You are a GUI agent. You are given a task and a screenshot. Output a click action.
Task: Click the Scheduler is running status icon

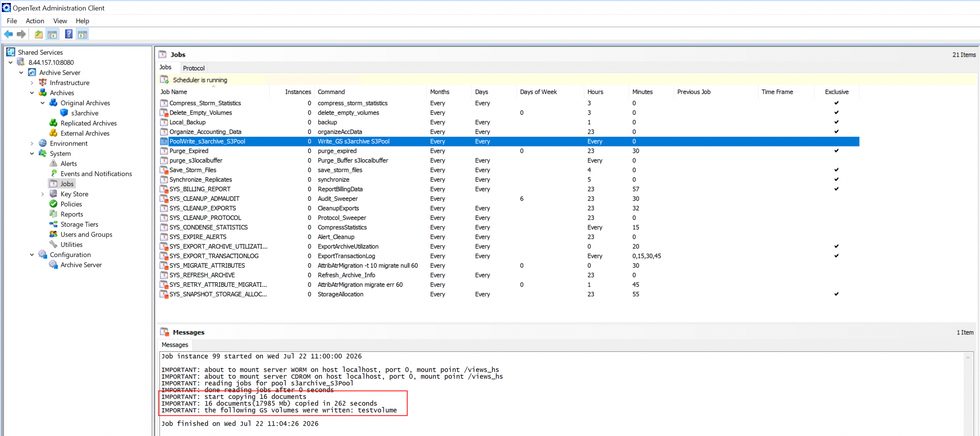coord(164,79)
